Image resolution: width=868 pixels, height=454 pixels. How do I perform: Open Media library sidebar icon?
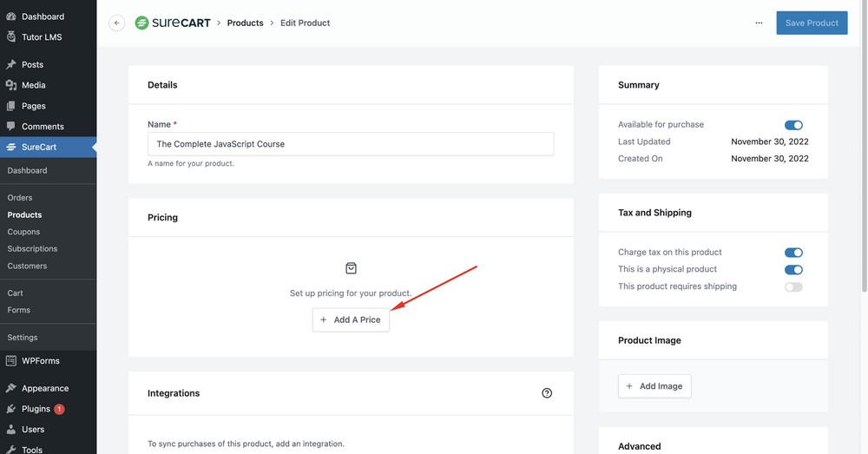pyautogui.click(x=11, y=85)
